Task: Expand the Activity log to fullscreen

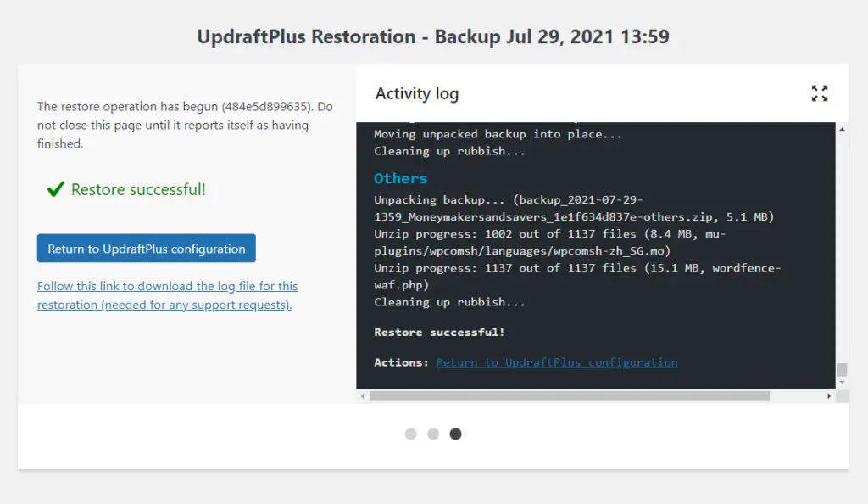Action: [x=820, y=93]
